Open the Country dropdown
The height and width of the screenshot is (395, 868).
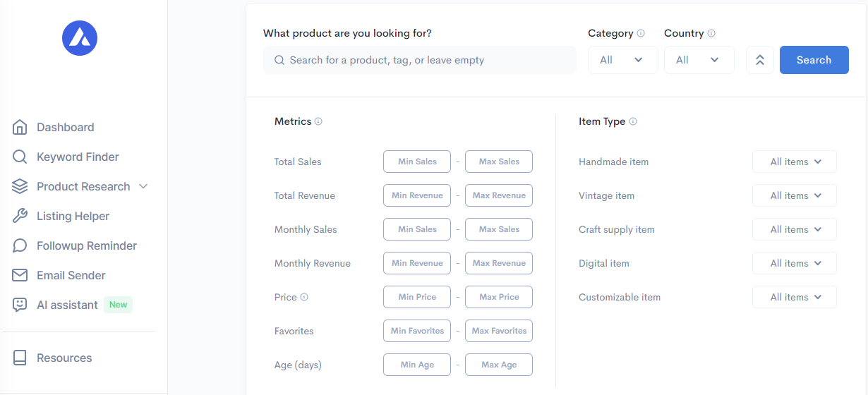point(699,60)
